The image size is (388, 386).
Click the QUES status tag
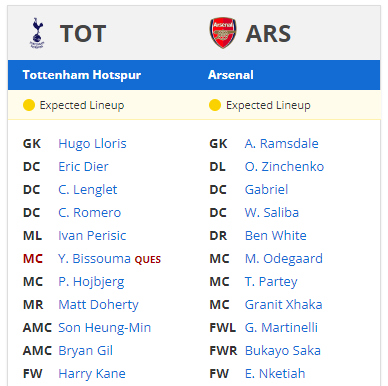coord(148,260)
